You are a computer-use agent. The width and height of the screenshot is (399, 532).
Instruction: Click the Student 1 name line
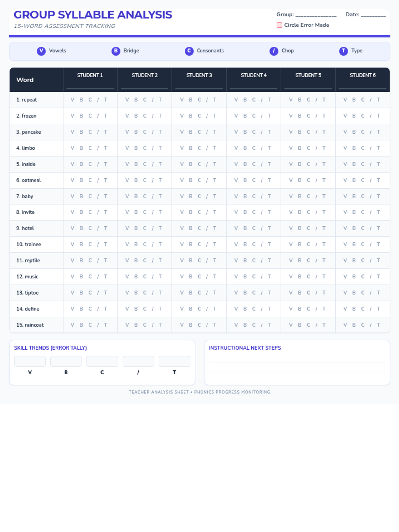point(90,86)
